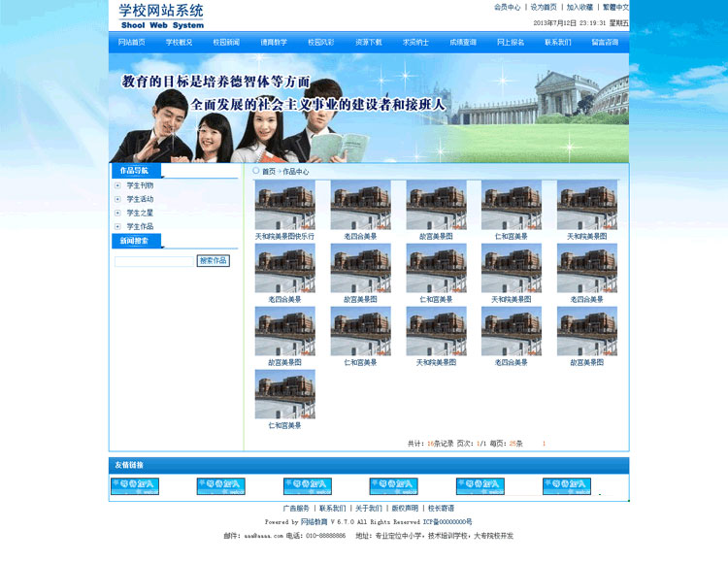The image size is (728, 563).
Task: Open the 学生之星 category link
Action: [x=140, y=213]
